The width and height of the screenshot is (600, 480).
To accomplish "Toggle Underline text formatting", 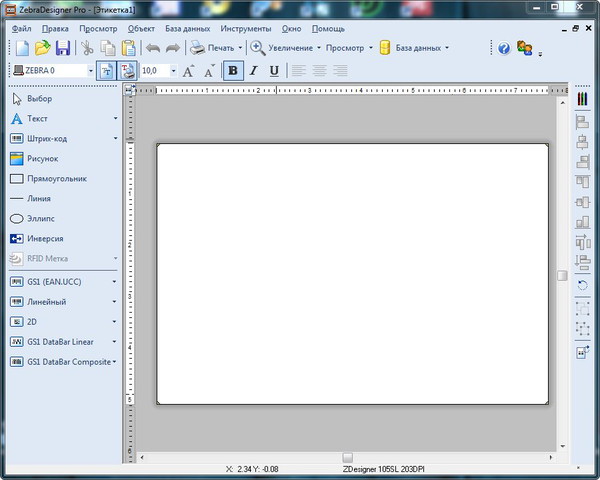I will [274, 71].
